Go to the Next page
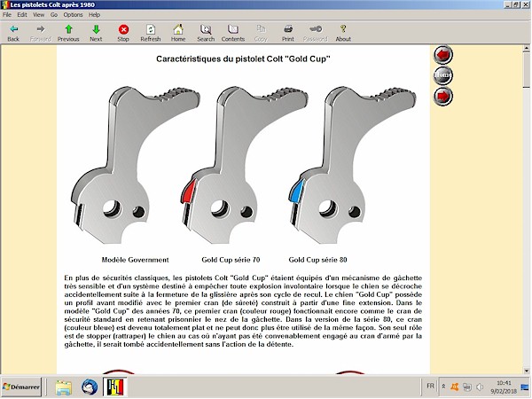The height and width of the screenshot is (399, 532). [96, 33]
